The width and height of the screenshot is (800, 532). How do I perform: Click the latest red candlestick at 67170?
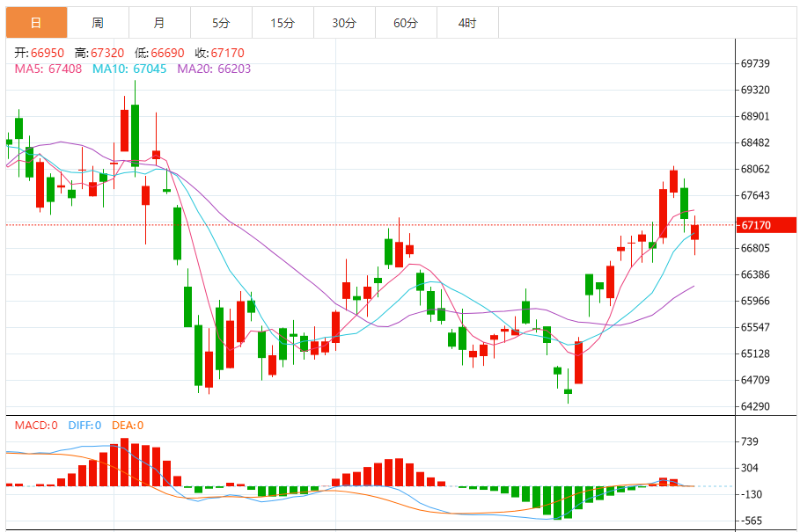click(x=695, y=232)
